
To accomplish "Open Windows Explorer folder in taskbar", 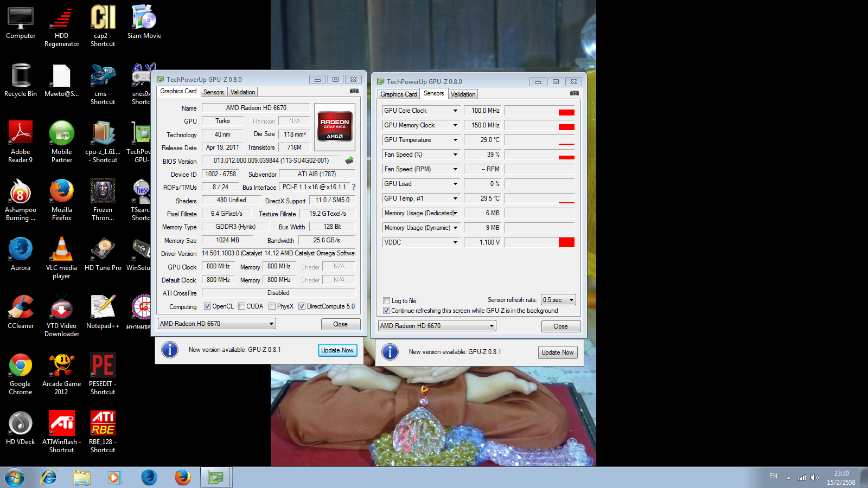I will [82, 477].
